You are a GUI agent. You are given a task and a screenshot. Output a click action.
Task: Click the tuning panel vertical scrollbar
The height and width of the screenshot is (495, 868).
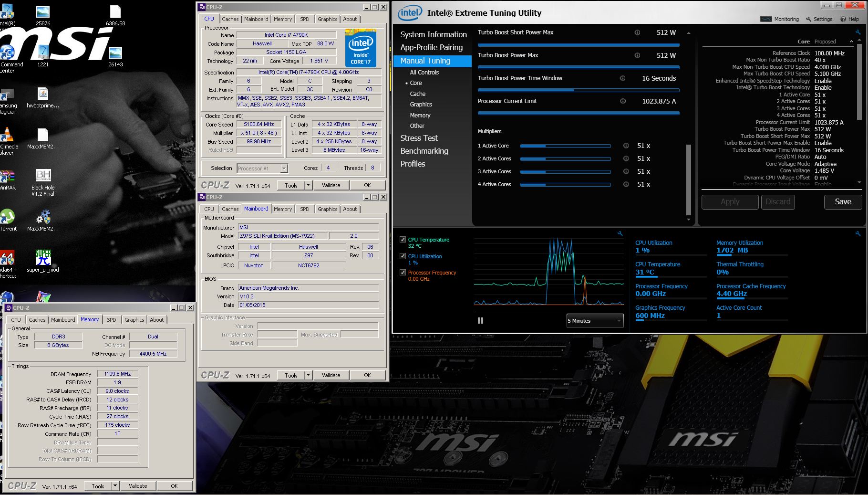coord(688,179)
